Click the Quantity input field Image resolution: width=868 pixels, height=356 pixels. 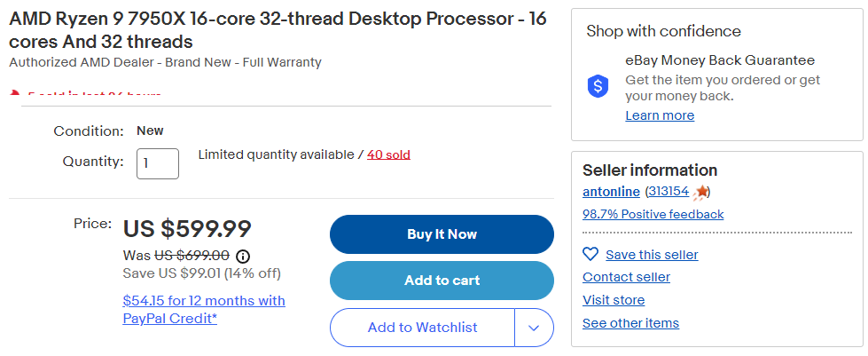click(x=158, y=163)
